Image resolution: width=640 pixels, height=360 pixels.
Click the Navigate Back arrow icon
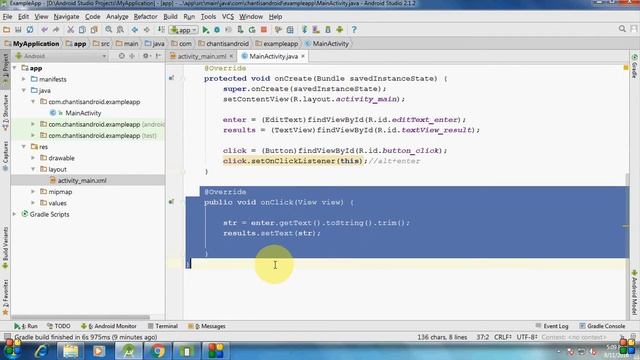point(134,29)
